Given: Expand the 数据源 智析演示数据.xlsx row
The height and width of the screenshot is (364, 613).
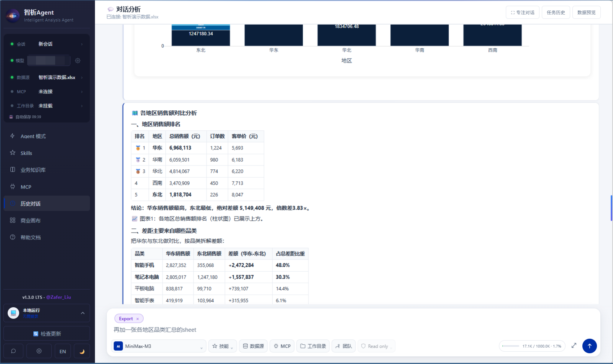Looking at the screenshot, I should tap(47, 77).
